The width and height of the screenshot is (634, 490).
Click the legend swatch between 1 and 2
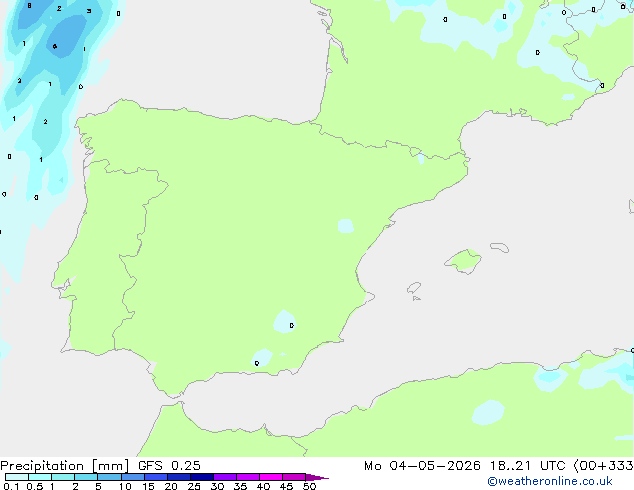[x=63, y=477]
